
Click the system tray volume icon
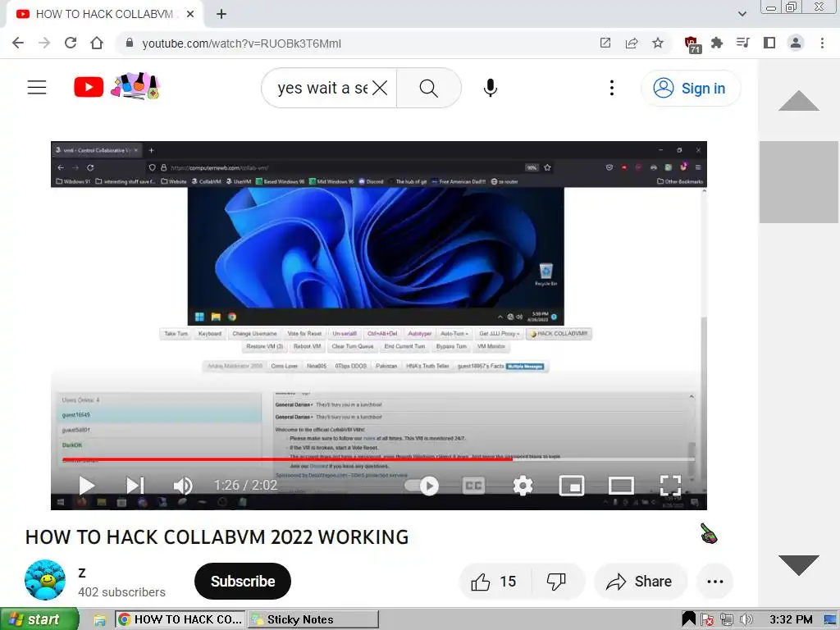point(746,620)
